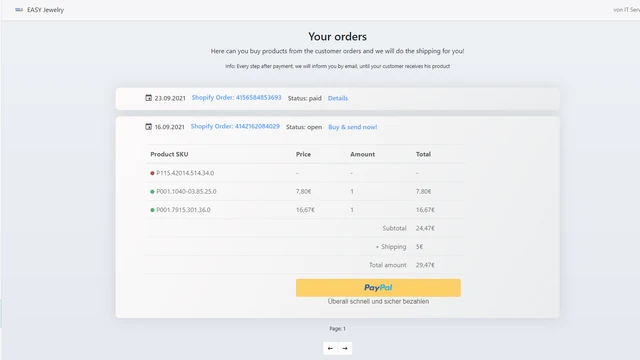Go to next page with right arrow
This screenshot has height=360, width=640.
(345, 348)
